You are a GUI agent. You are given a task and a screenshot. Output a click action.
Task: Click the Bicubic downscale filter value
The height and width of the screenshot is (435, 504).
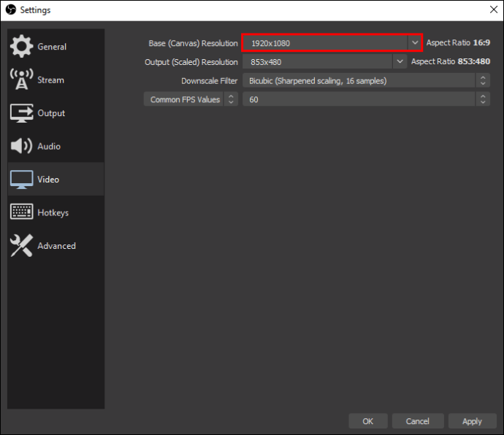tap(359, 80)
